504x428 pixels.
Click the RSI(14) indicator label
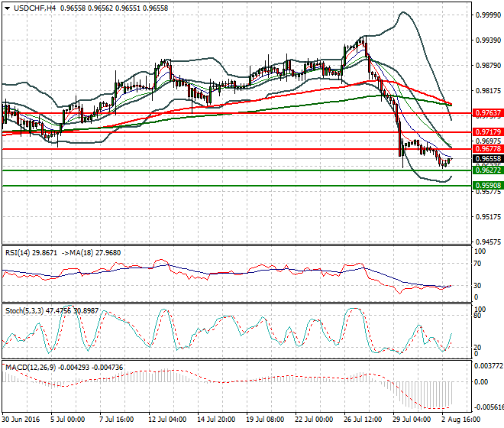coord(20,252)
